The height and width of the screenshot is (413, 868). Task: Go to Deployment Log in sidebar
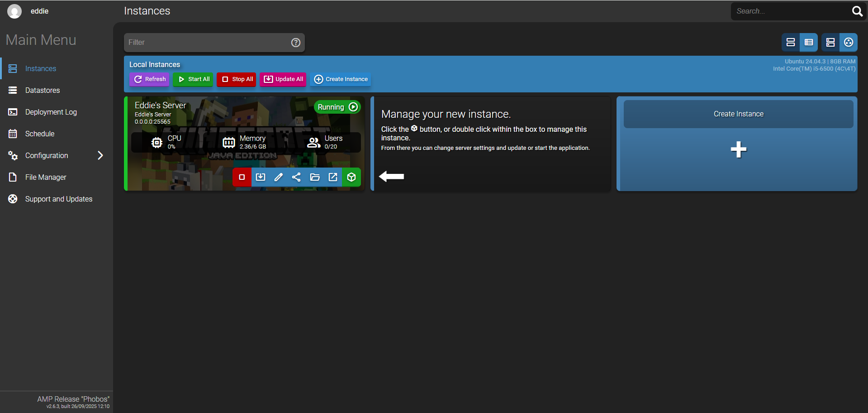tap(51, 112)
